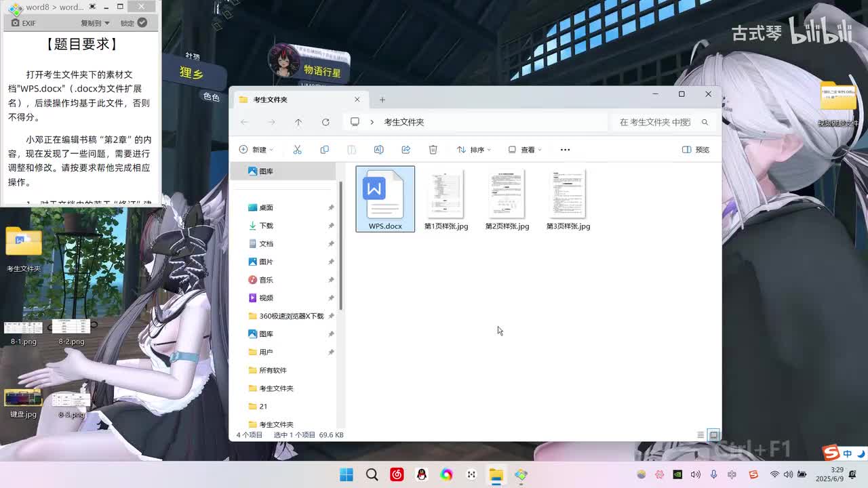Click fullscreen icon in word8 viewer title

click(x=93, y=7)
